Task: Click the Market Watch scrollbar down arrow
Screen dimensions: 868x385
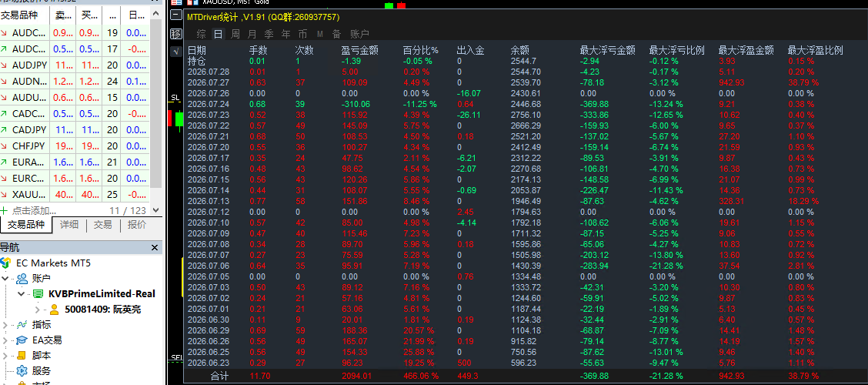Action: coord(155,210)
